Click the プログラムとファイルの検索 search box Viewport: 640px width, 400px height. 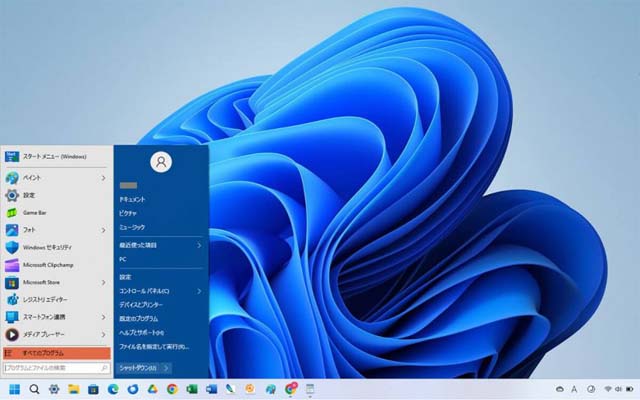click(x=57, y=368)
